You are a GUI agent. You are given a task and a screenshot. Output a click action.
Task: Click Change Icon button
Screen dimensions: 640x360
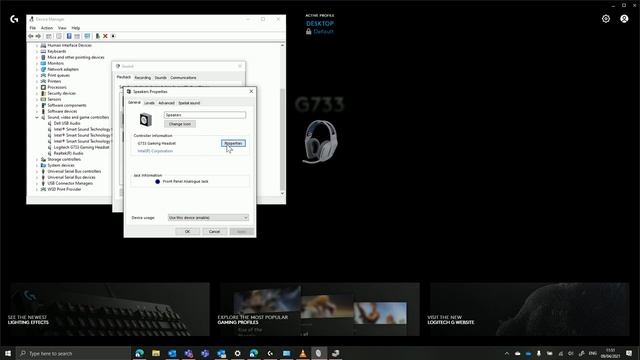[x=180, y=124]
